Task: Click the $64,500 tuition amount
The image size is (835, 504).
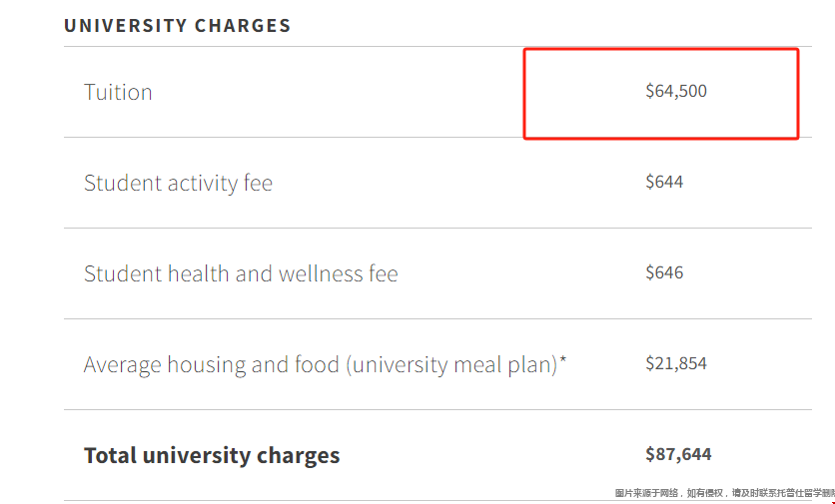Action: (676, 91)
